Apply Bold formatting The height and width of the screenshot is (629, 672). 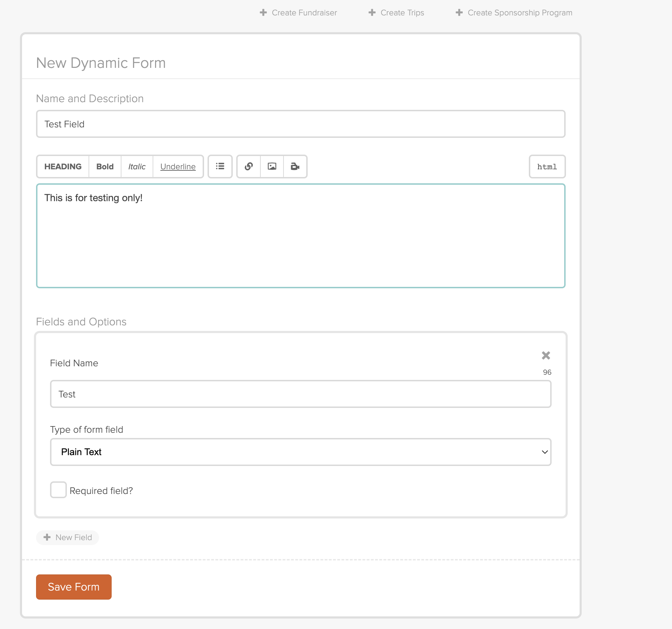(105, 167)
